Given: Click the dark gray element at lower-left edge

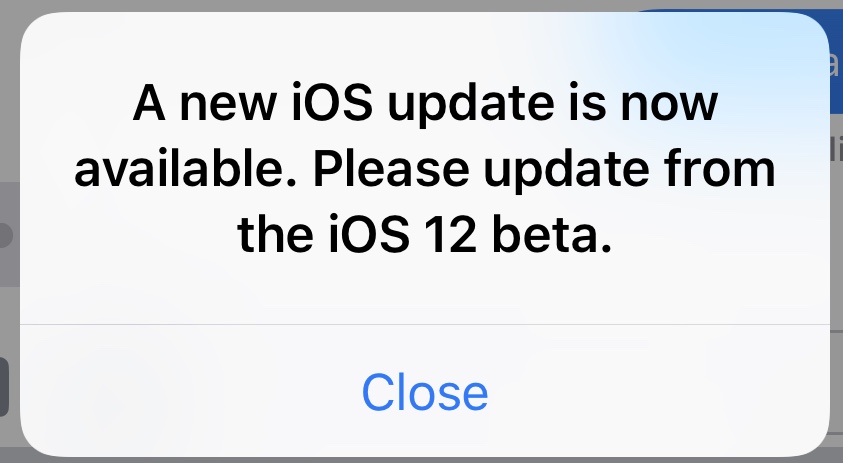Looking at the screenshot, I should pos(4,387).
